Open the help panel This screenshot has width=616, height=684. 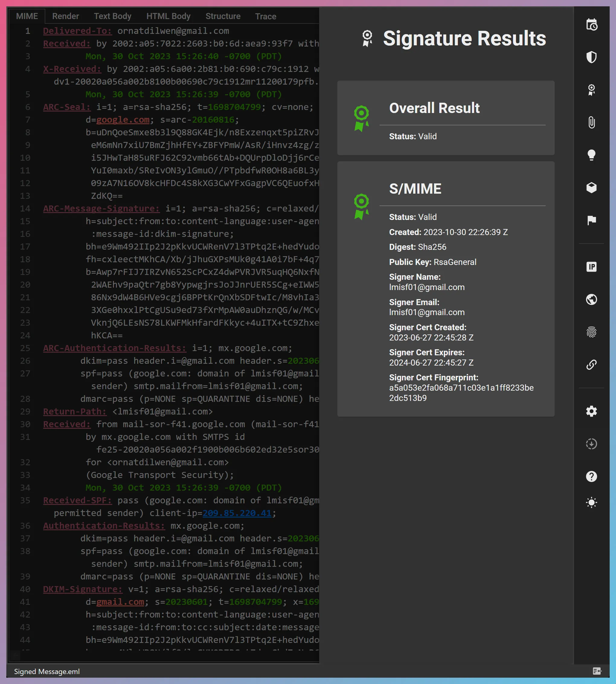(592, 476)
